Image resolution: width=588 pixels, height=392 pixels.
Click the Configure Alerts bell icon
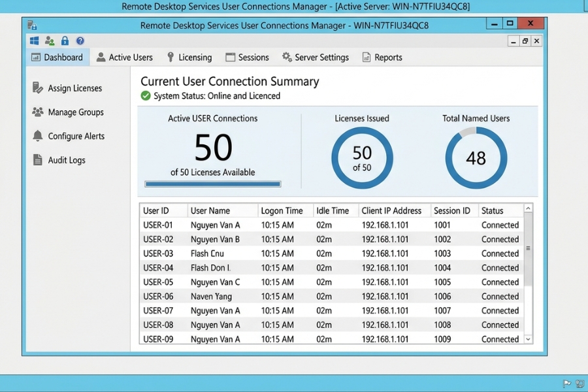tap(37, 136)
